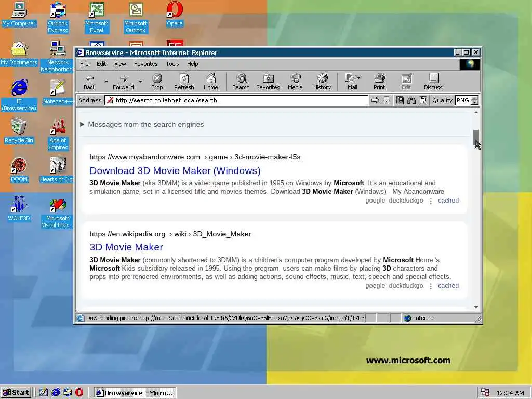
Task: Click the Discuss toolbar button
Action: click(433, 82)
